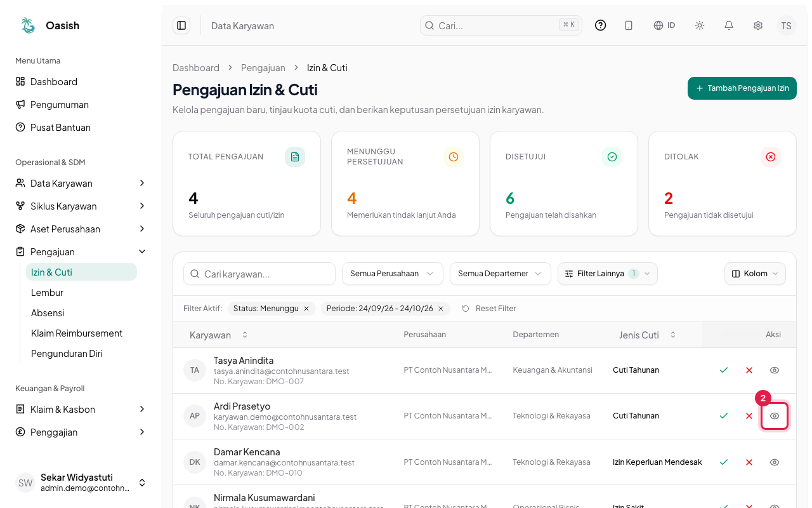Expand Filter Lainnya options
The width and height of the screenshot is (812, 508).
click(608, 274)
